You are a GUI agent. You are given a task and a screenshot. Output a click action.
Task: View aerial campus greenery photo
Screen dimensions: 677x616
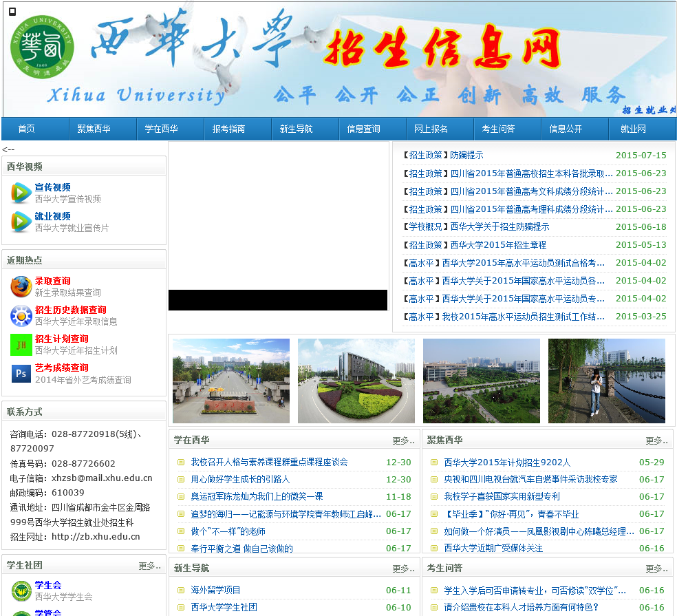(482, 381)
